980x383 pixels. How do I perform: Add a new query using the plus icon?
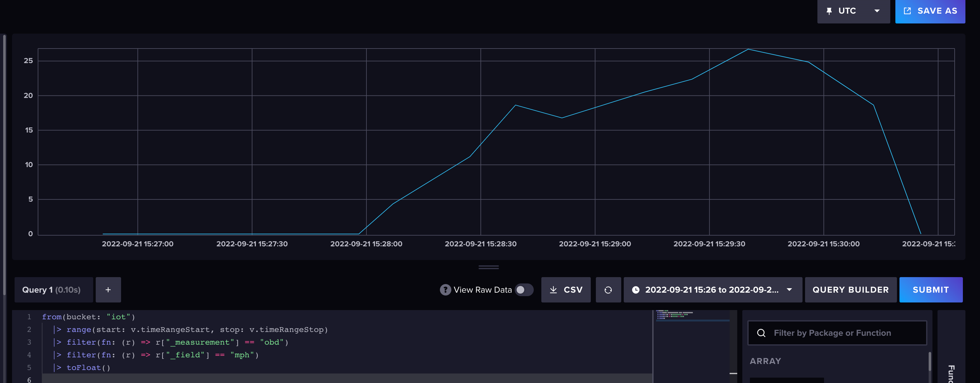108,289
